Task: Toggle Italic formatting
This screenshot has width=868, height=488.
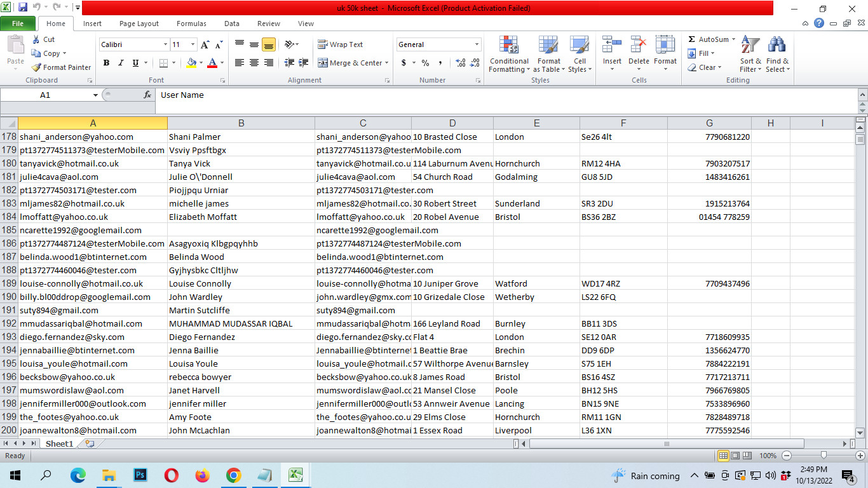Action: [121, 63]
